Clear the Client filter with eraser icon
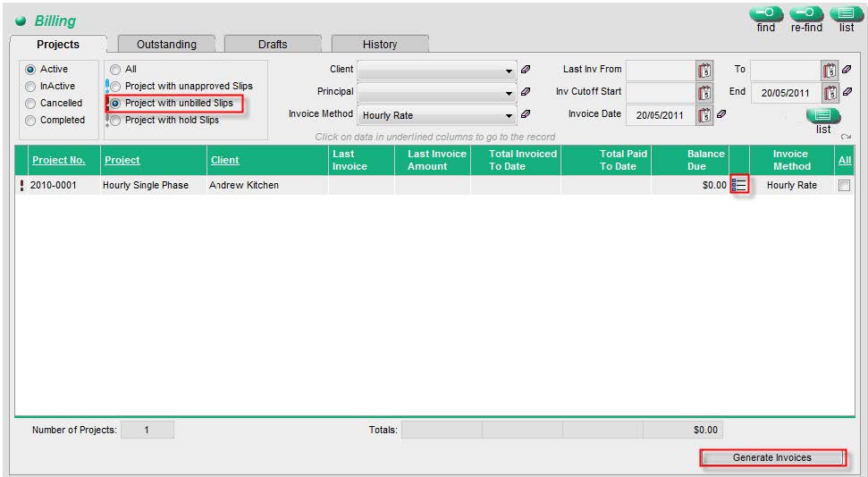Viewport: 868px width, 477px height. click(x=526, y=70)
